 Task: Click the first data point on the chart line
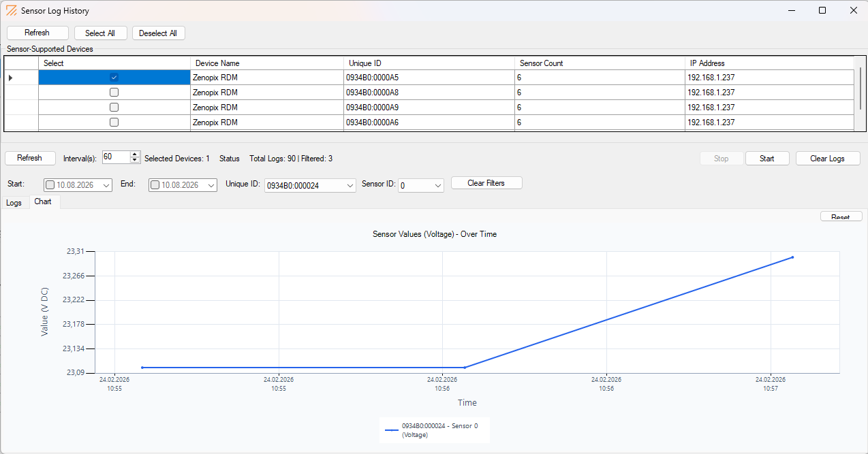(x=142, y=368)
